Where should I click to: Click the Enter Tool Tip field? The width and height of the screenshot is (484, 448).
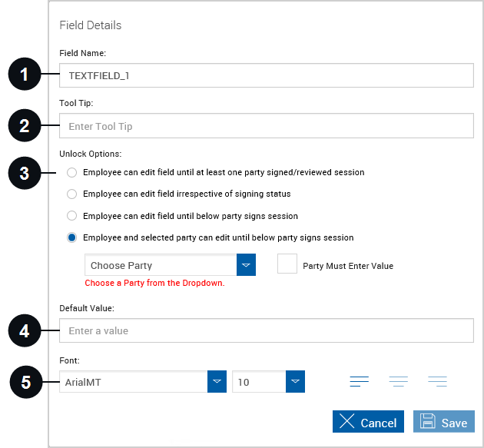[x=267, y=126]
